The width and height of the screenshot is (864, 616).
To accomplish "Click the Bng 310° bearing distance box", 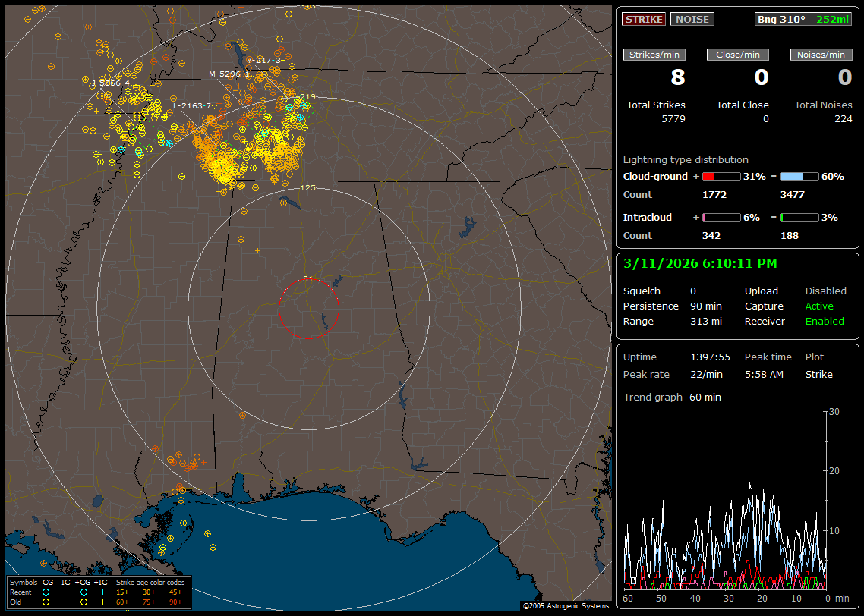I will click(803, 19).
